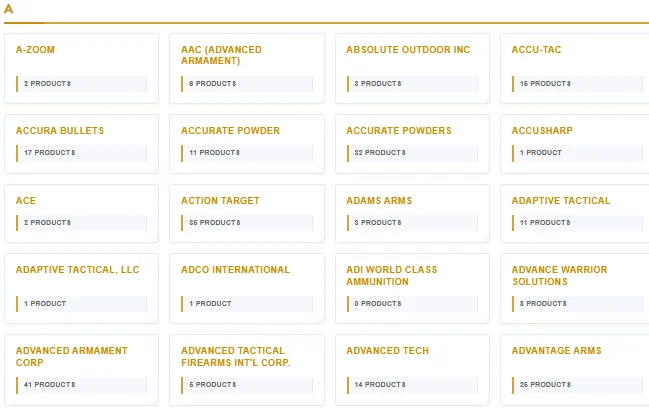The width and height of the screenshot is (649, 408).
Task: Open Adaptive Tactical, LLC brand
Action: pyautogui.click(x=77, y=270)
